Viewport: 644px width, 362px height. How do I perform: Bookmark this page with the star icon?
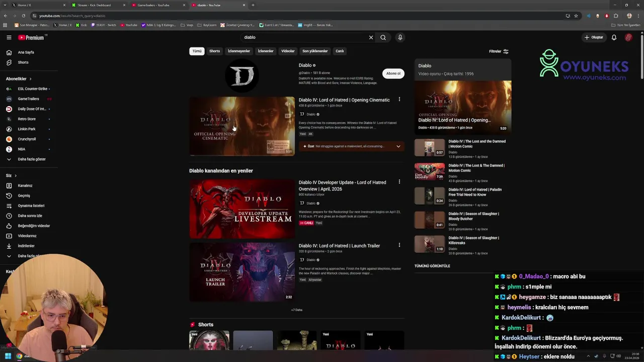click(x=576, y=16)
